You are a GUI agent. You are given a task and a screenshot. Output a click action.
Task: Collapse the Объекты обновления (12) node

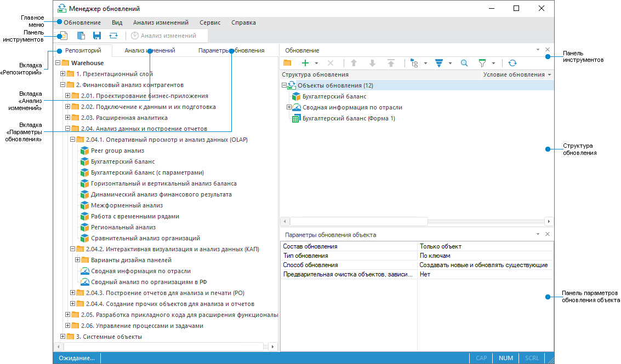click(284, 85)
